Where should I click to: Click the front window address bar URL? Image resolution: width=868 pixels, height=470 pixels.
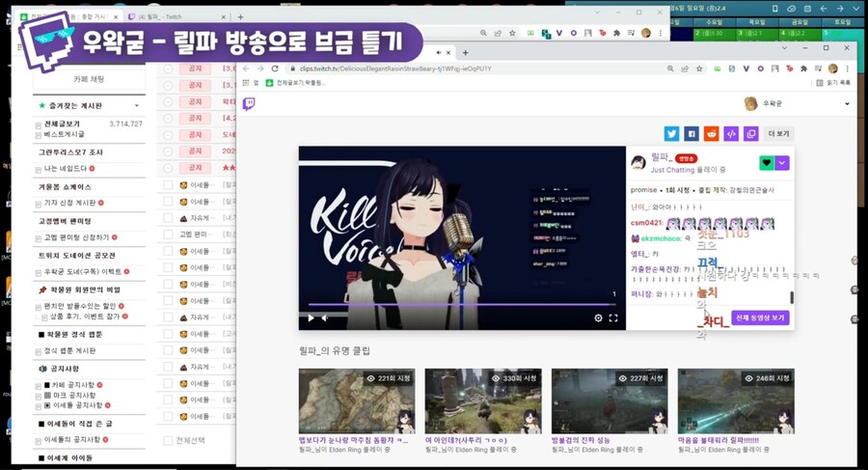(395, 69)
